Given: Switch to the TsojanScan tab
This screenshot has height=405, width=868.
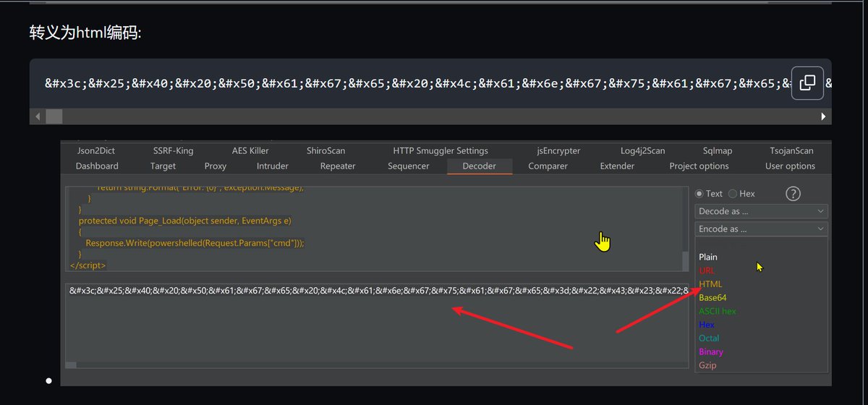Looking at the screenshot, I should (x=791, y=150).
